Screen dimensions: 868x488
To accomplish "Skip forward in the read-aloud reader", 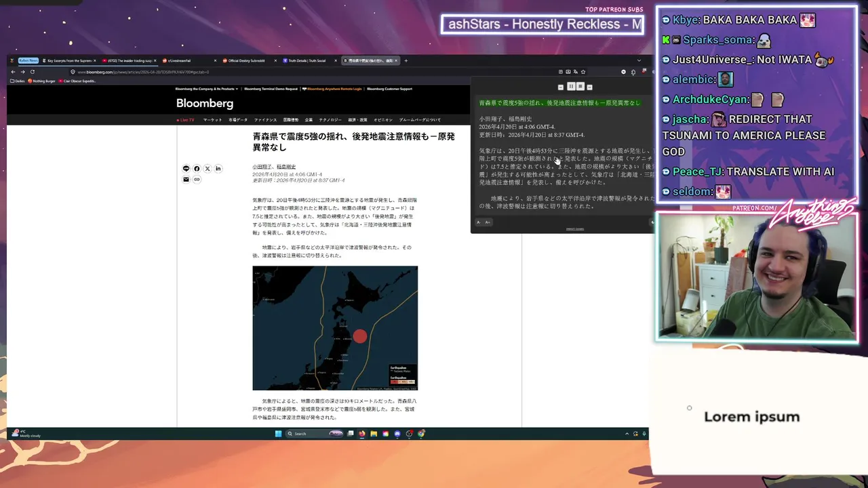I will pos(589,87).
